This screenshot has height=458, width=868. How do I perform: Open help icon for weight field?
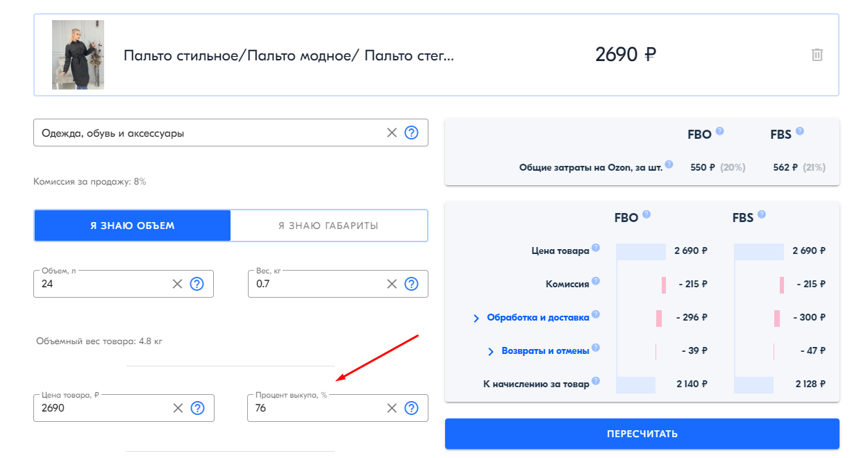pyautogui.click(x=411, y=283)
